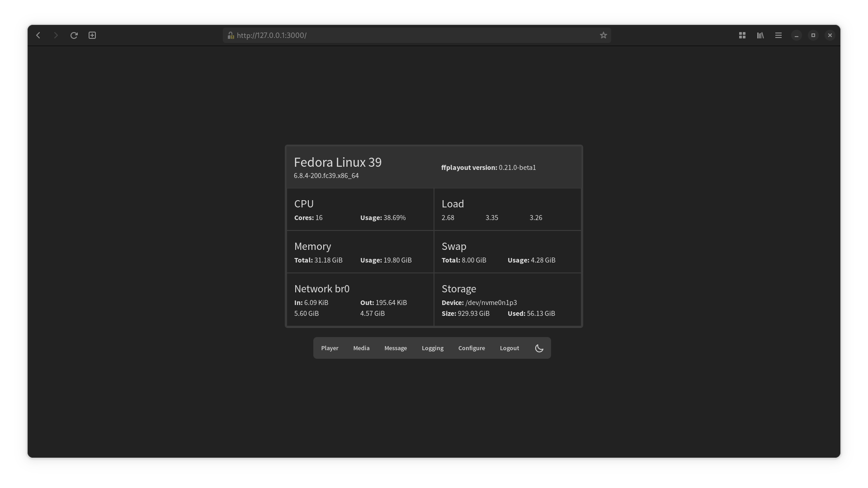This screenshot has width=868, height=488.
Task: Go back using the browser back arrow
Action: pyautogui.click(x=38, y=35)
